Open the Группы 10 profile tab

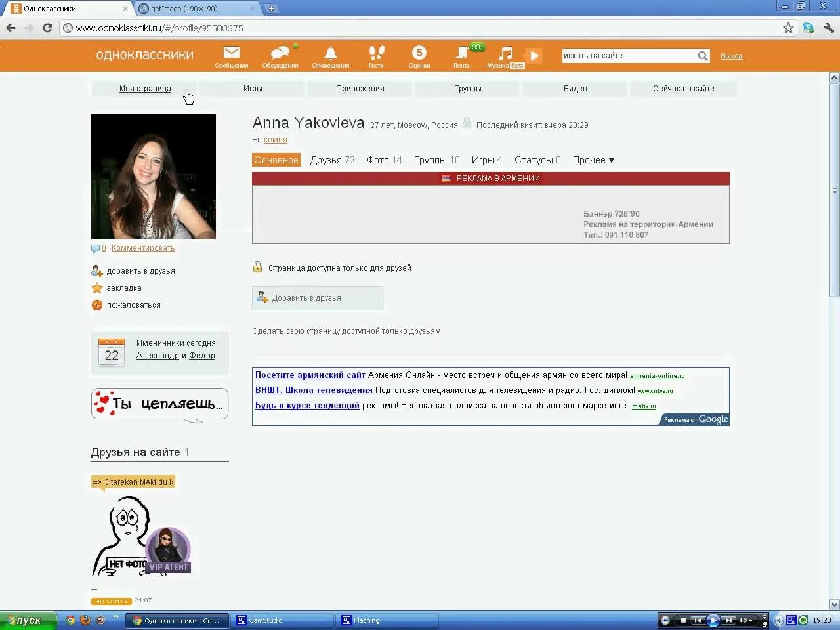coord(437,160)
